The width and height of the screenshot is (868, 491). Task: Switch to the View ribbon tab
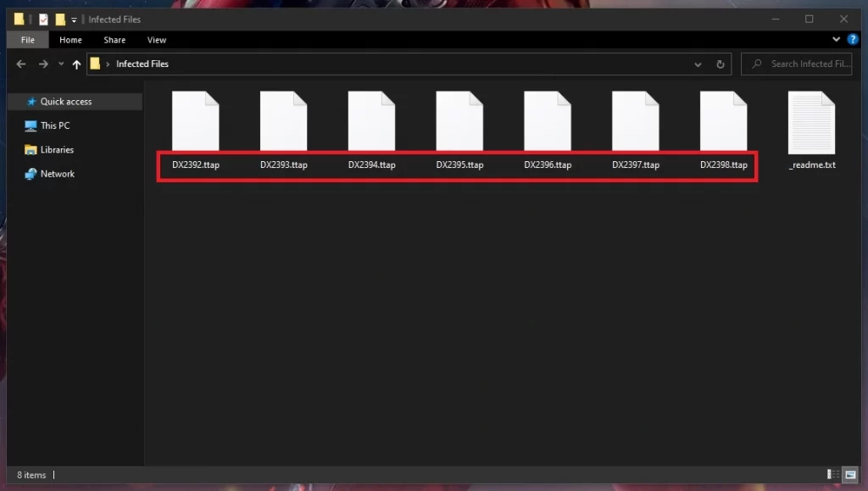[157, 40]
